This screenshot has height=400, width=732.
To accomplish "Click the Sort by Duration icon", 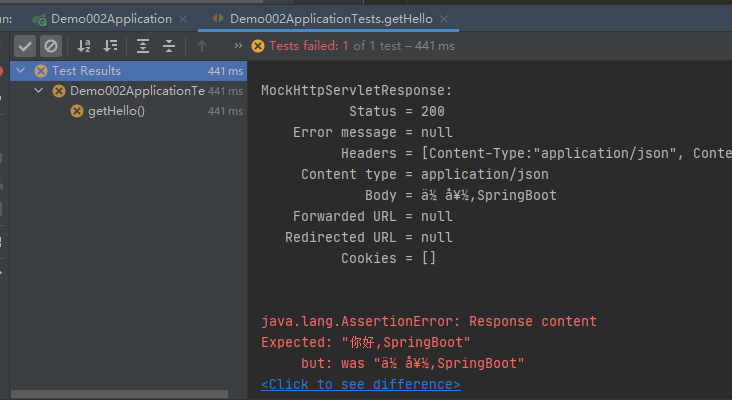I will point(110,46).
